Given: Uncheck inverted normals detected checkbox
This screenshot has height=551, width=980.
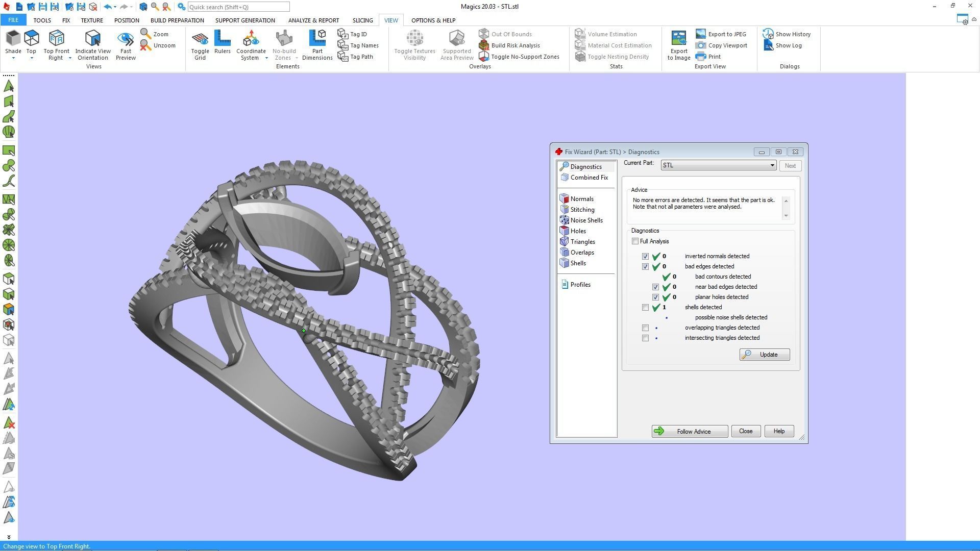Looking at the screenshot, I should pyautogui.click(x=645, y=257).
